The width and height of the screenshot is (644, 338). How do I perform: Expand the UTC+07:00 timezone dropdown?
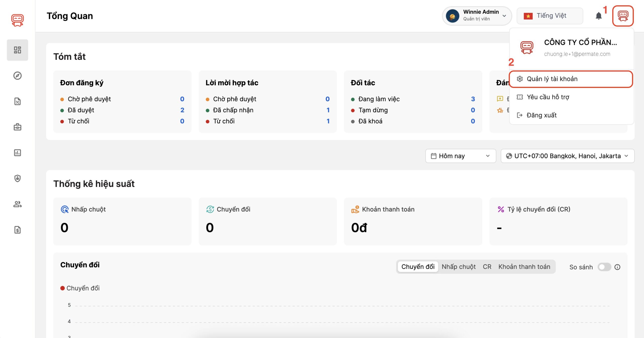(567, 156)
